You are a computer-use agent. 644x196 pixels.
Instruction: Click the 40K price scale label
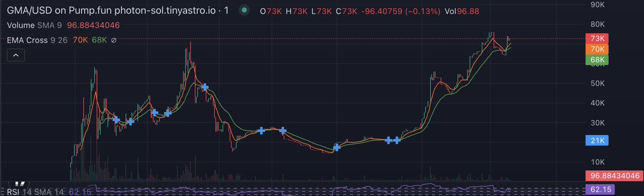[x=598, y=103]
